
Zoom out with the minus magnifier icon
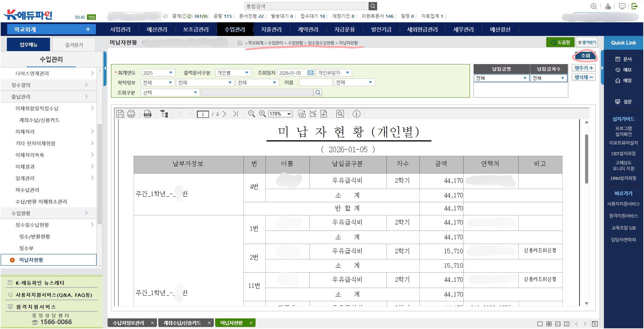coord(251,114)
